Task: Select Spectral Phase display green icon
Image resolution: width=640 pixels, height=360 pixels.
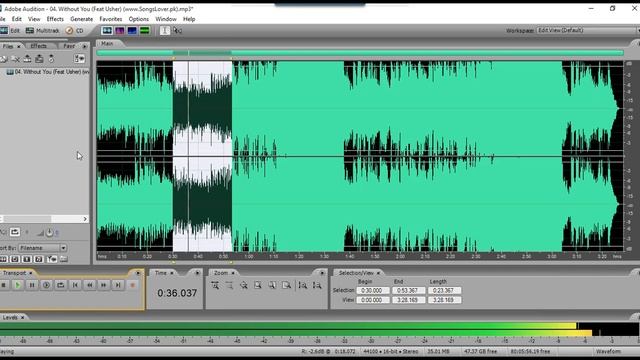Action: [x=145, y=31]
